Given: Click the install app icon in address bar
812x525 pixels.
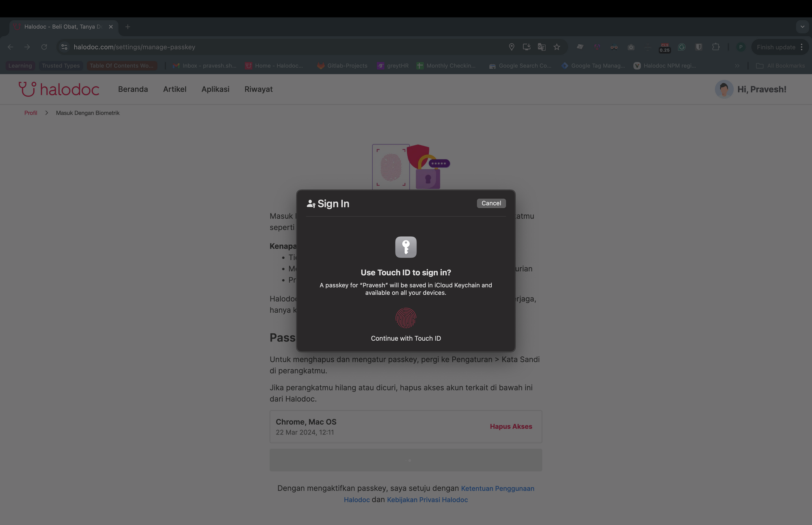Looking at the screenshot, I should pos(527,47).
